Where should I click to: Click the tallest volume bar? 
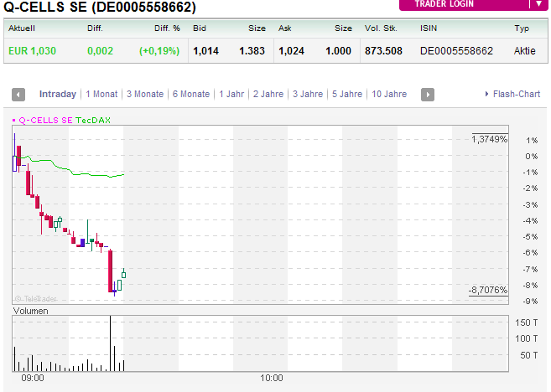click(x=111, y=343)
